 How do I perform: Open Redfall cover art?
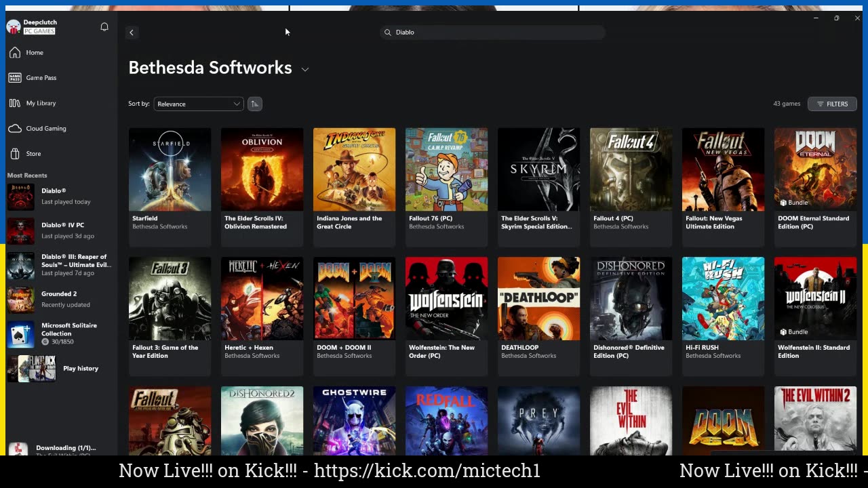[447, 421]
